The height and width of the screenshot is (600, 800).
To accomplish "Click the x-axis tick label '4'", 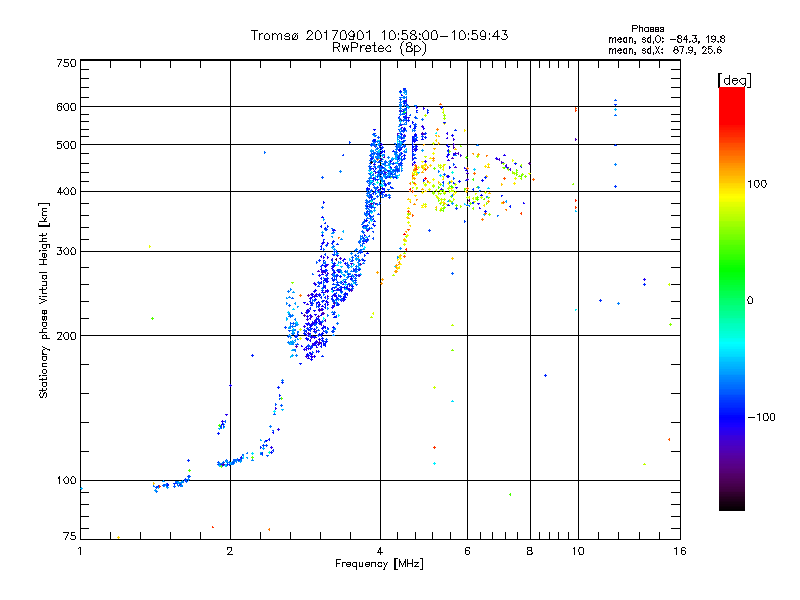I will pyautogui.click(x=380, y=551).
